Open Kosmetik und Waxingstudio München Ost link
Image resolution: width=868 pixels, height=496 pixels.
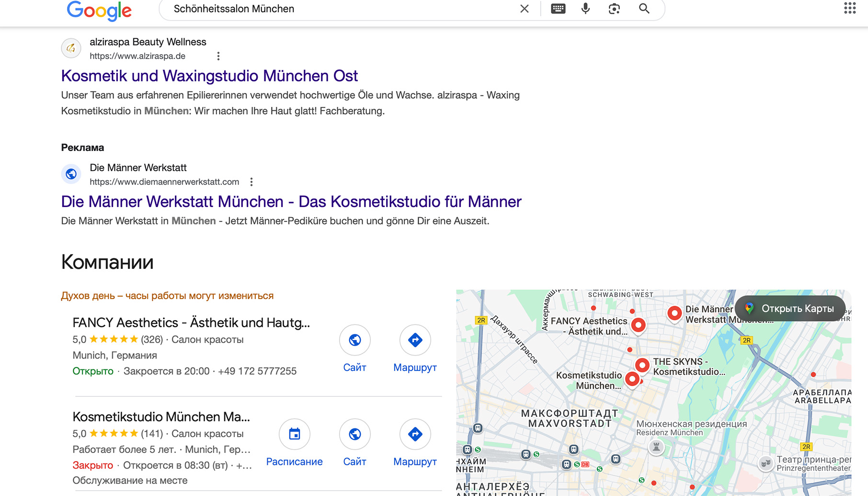point(209,76)
